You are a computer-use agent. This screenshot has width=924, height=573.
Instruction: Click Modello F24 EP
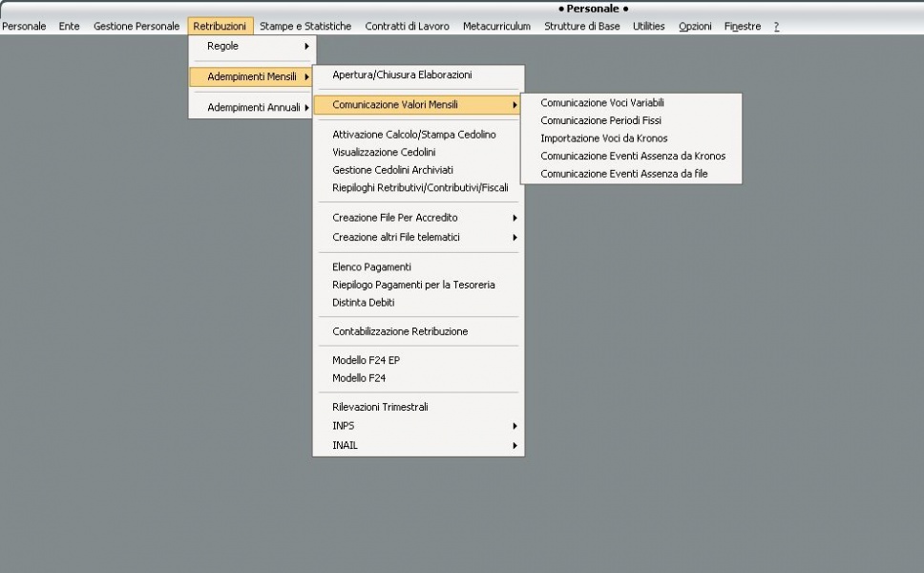(366, 360)
